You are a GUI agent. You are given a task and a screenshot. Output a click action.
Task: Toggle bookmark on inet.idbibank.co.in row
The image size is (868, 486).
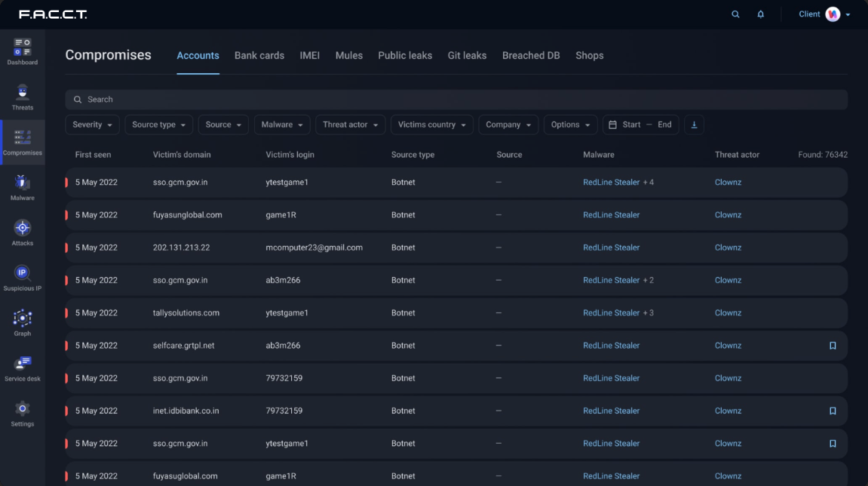(x=833, y=411)
